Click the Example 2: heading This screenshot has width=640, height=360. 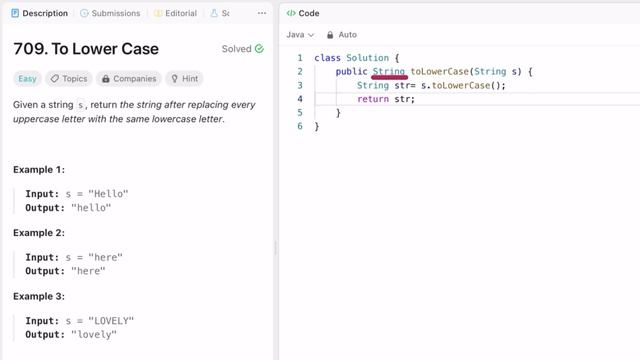pos(39,233)
